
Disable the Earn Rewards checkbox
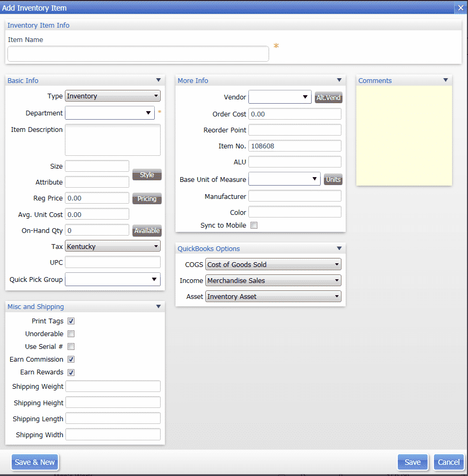pos(71,372)
